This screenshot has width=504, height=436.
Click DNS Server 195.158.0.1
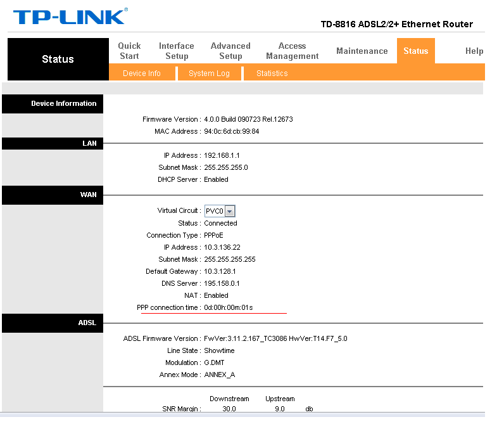tap(222, 283)
